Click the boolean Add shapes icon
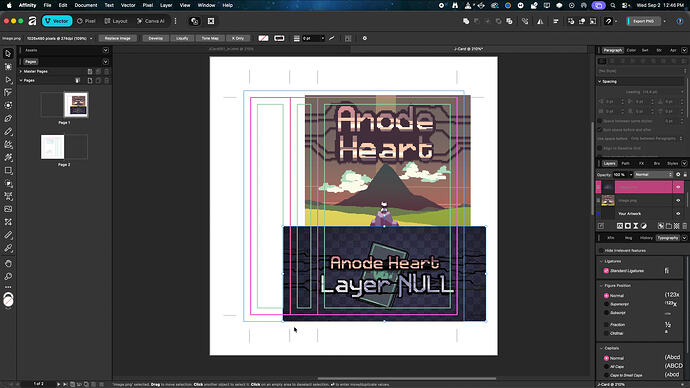This screenshot has width=690, height=388. click(x=466, y=21)
